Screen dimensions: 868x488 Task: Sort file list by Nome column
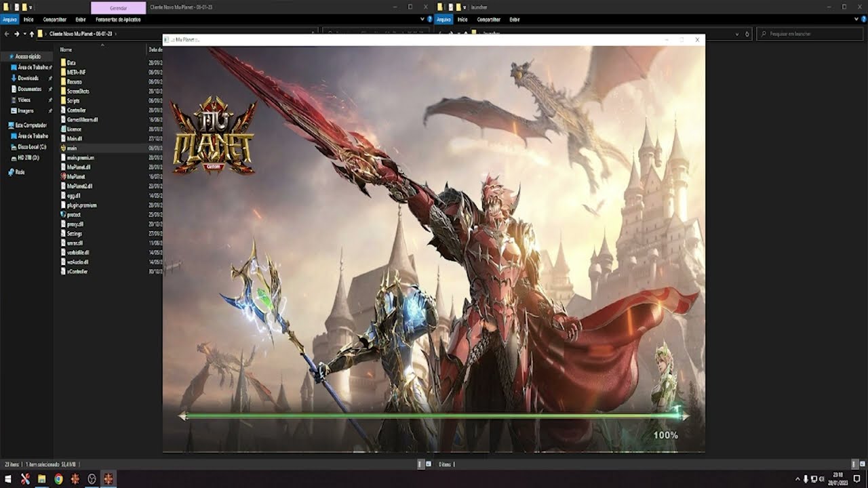pyautogui.click(x=66, y=49)
